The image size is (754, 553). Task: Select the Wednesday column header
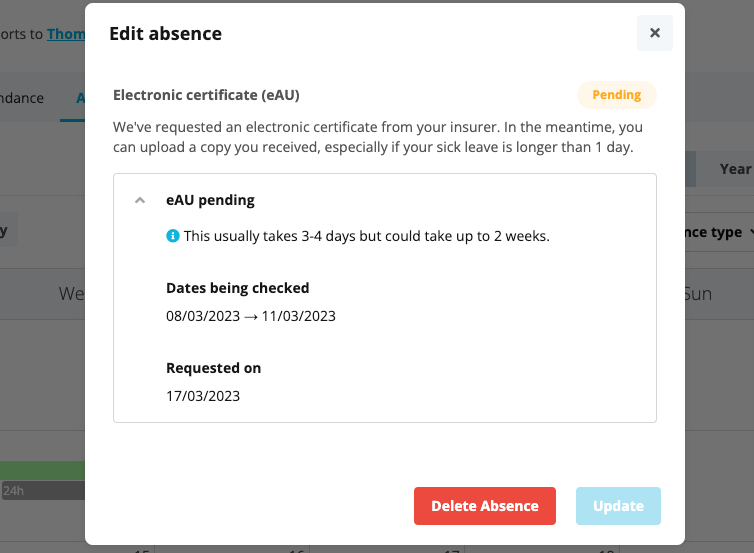(x=71, y=294)
